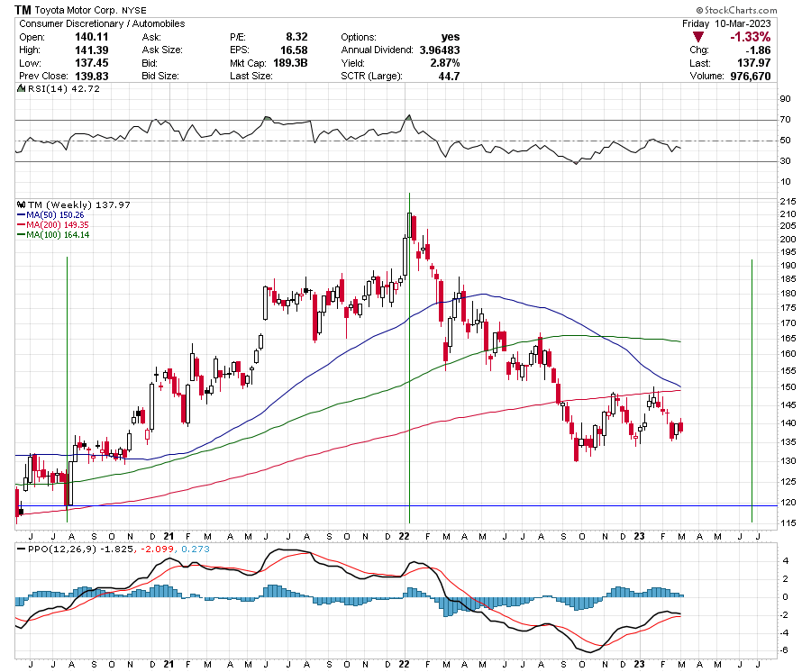Image resolution: width=811 pixels, height=672 pixels.
Task: Click the RSI(14) 42.72 label
Action: coord(64,88)
